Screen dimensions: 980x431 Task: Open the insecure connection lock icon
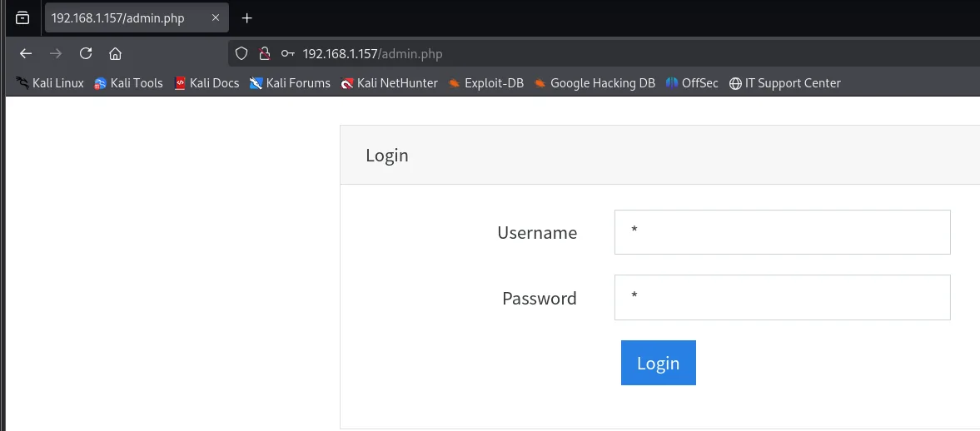[x=265, y=54]
